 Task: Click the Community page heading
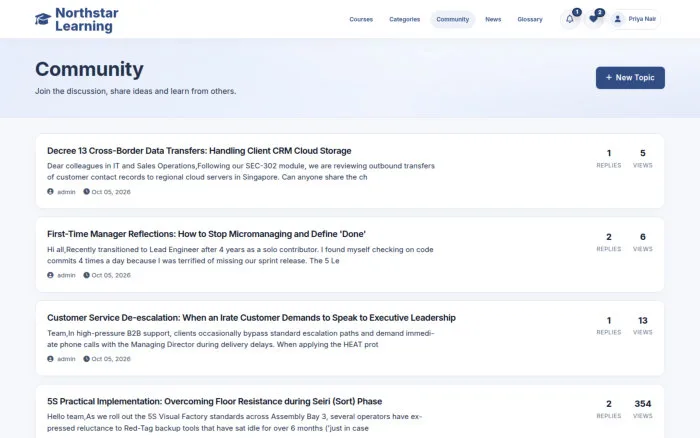(x=89, y=70)
